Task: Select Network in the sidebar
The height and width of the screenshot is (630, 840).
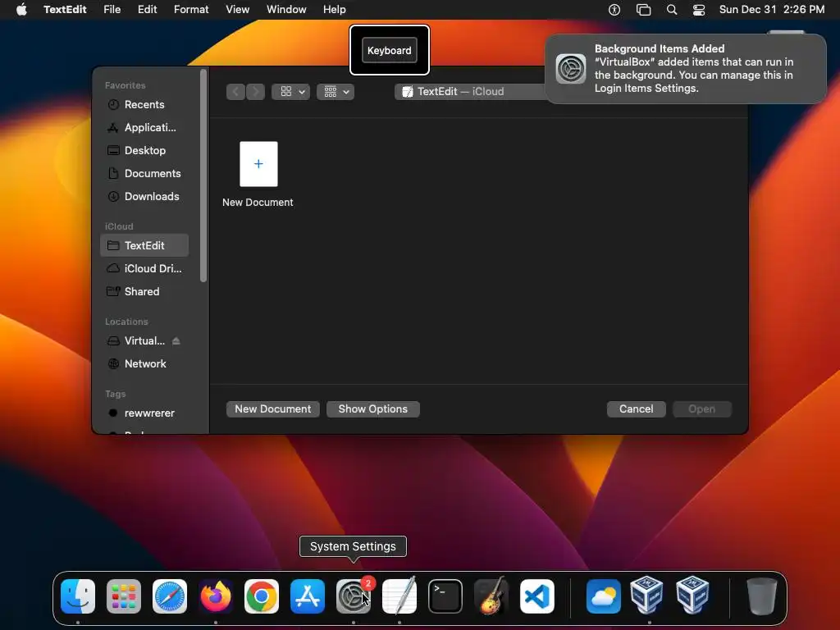Action: coord(144,363)
